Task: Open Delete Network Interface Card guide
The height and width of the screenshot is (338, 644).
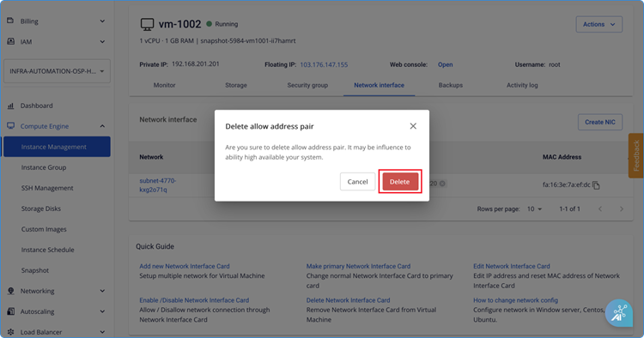Action: (x=348, y=300)
